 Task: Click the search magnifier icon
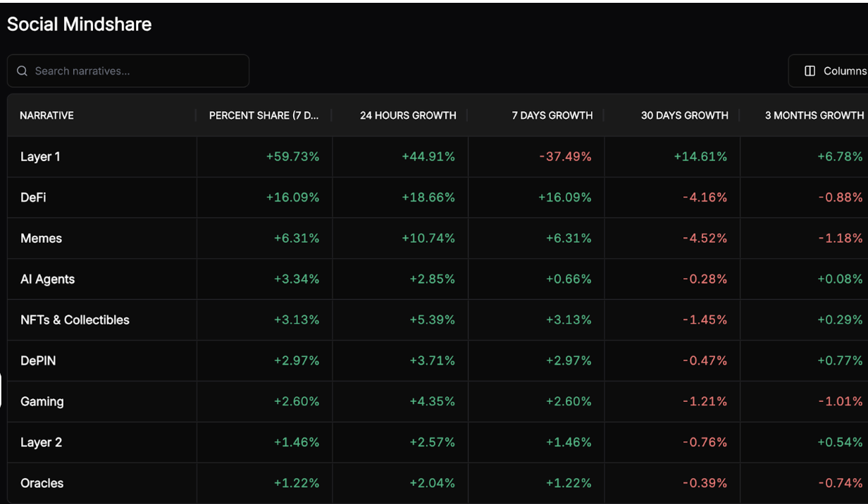coord(23,71)
